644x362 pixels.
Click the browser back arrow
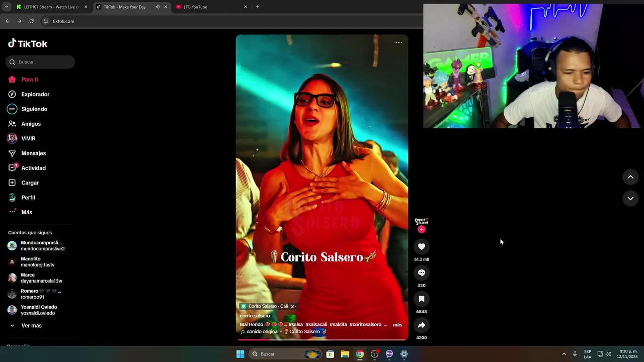tap(7, 21)
